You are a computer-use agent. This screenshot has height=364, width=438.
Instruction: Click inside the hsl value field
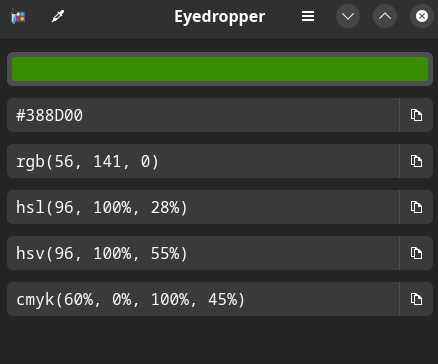[x=203, y=207]
